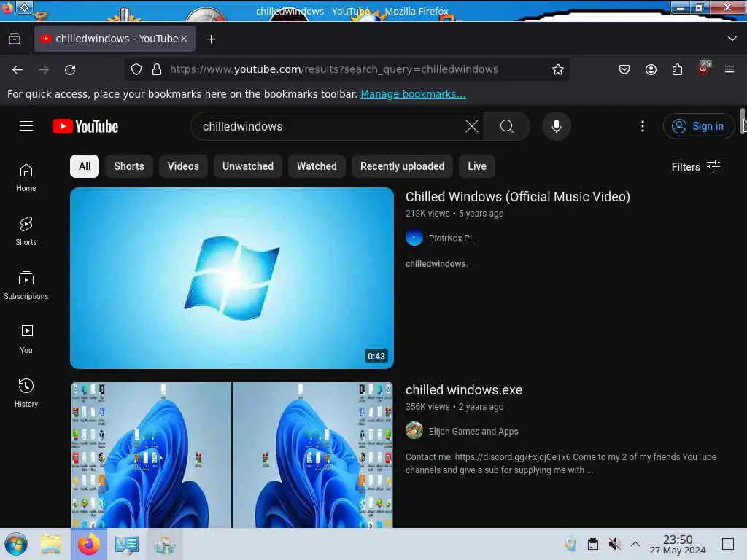Open Chilled Windows music video thumbnail
Screen dimensions: 747x560
pyautogui.click(x=232, y=278)
